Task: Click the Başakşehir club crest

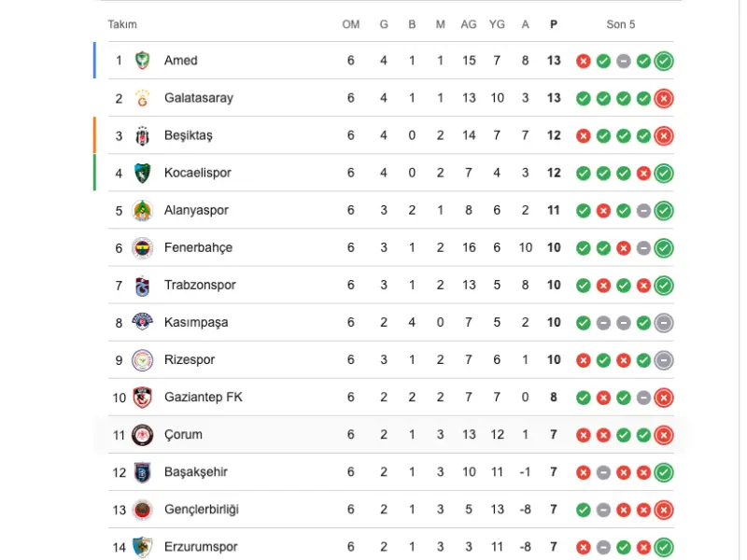Action: (143, 472)
